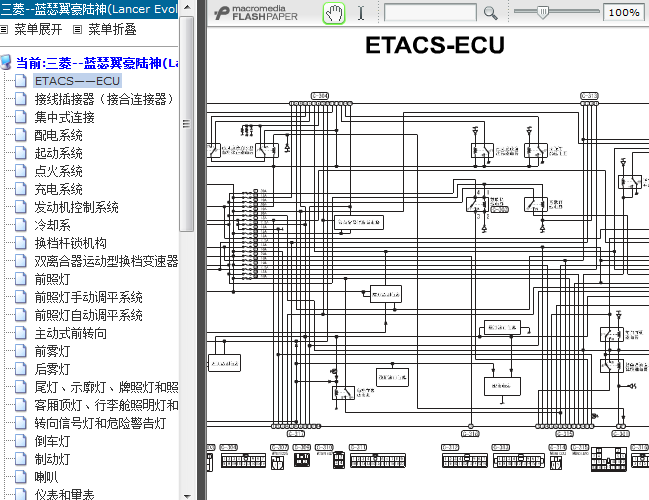Click the 100% zoom percentage box
This screenshot has width=649, height=500.
pos(624,13)
